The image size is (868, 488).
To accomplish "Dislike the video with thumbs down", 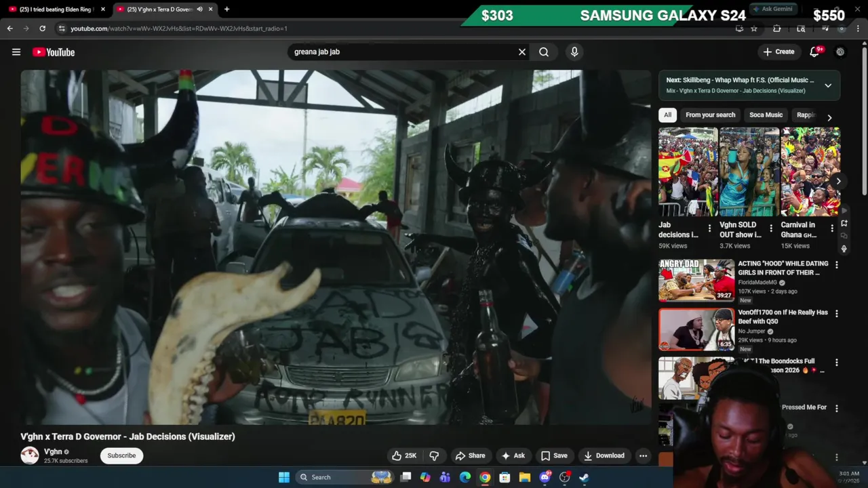I will coord(434,455).
